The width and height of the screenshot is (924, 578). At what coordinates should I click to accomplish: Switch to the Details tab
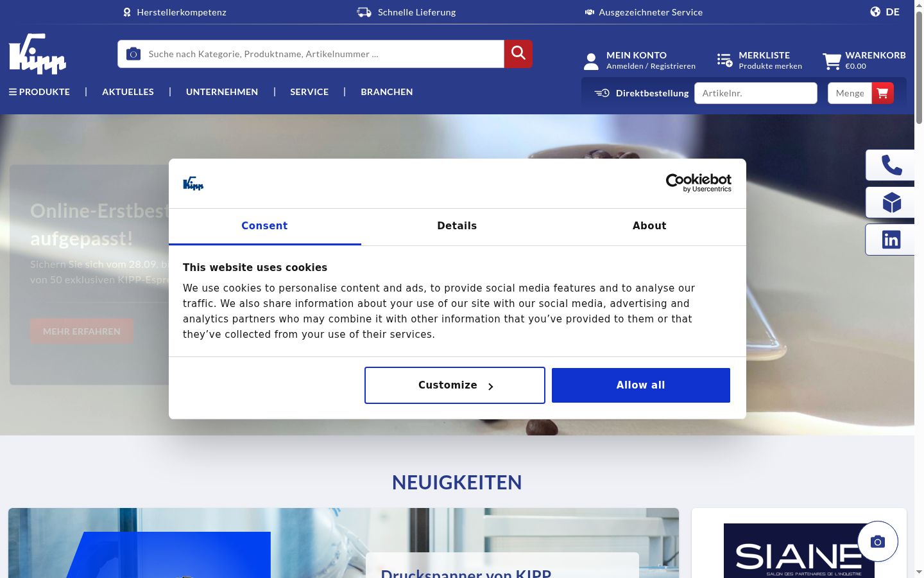point(457,226)
